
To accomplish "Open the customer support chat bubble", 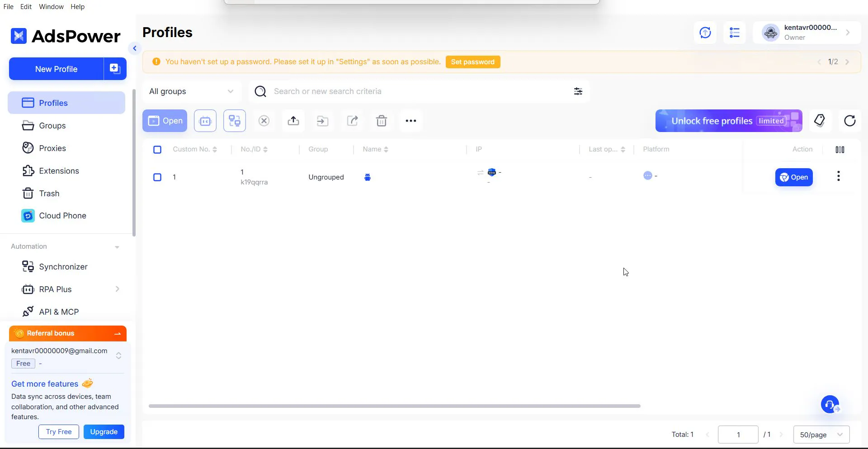I will 830,404.
